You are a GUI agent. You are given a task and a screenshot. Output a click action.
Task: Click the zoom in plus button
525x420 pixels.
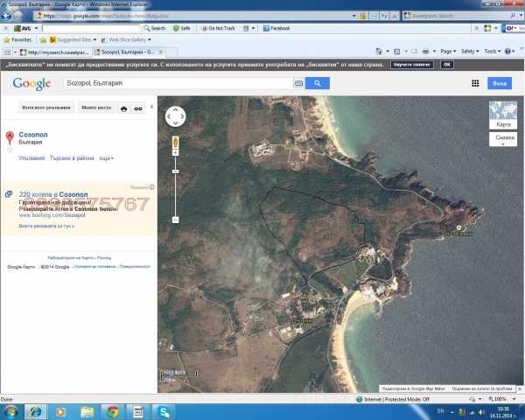pos(175,153)
